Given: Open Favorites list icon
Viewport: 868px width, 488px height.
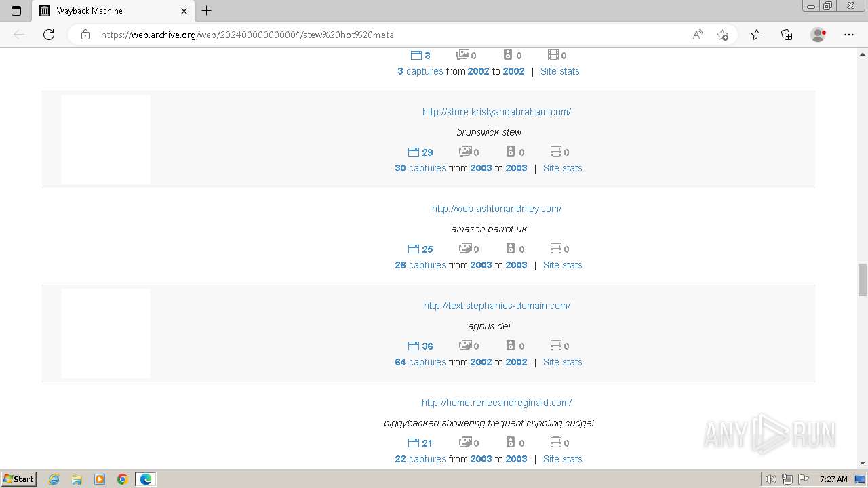Looking at the screenshot, I should click(x=757, y=35).
